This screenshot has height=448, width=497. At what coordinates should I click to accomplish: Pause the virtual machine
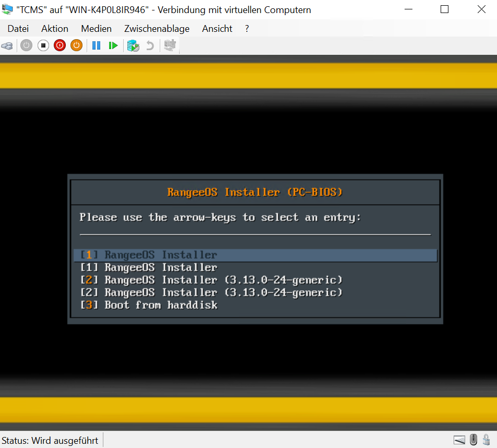point(96,45)
